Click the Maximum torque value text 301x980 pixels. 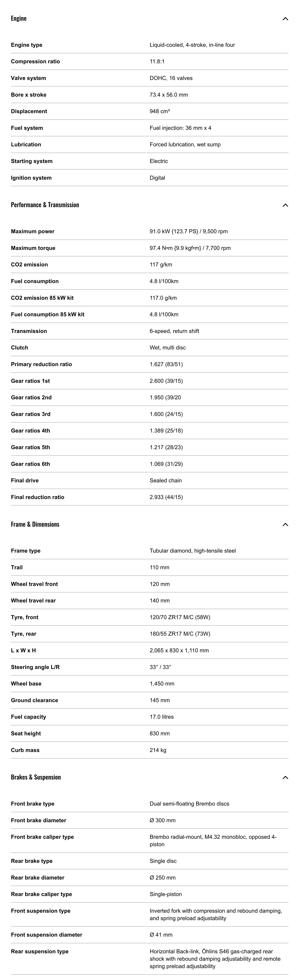click(x=190, y=248)
